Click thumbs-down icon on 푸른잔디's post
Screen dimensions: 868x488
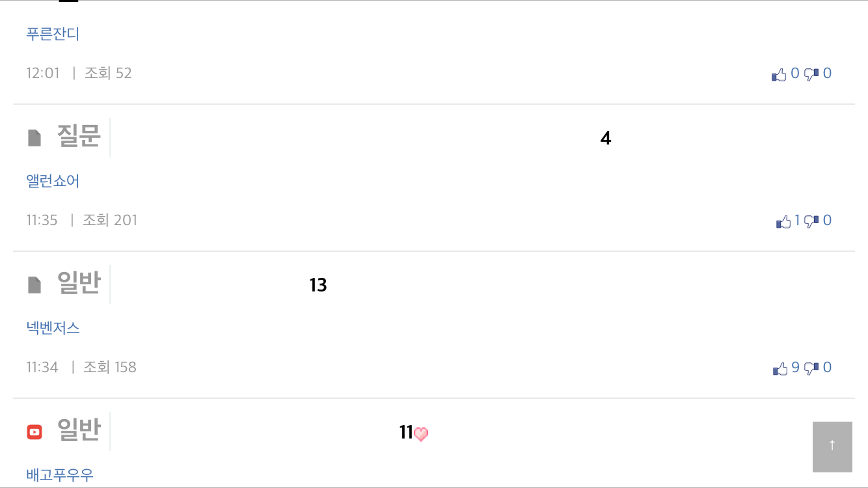(811, 75)
